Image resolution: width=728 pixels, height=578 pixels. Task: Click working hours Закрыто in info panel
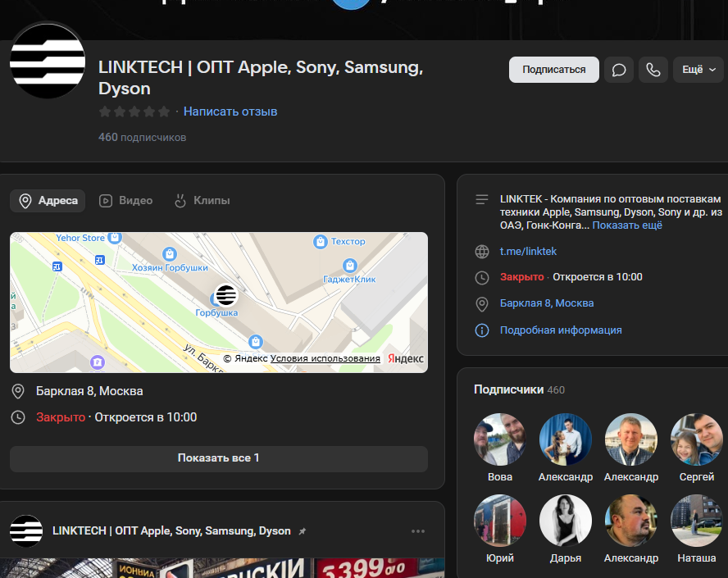(522, 277)
